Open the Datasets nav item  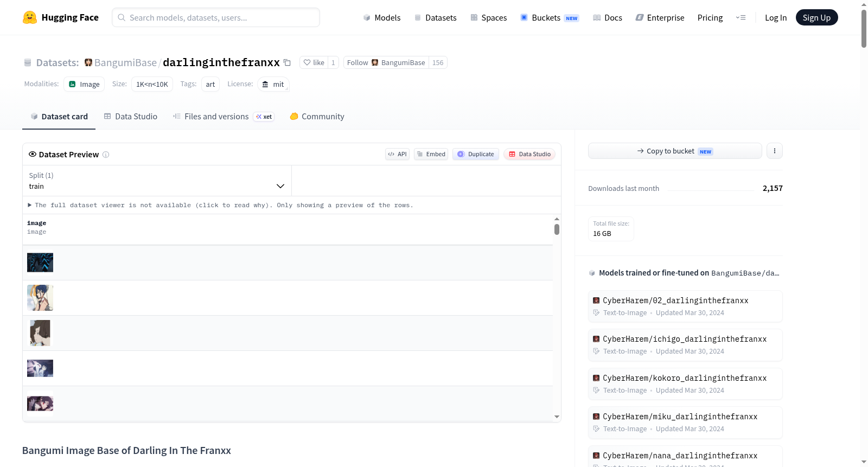[435, 18]
